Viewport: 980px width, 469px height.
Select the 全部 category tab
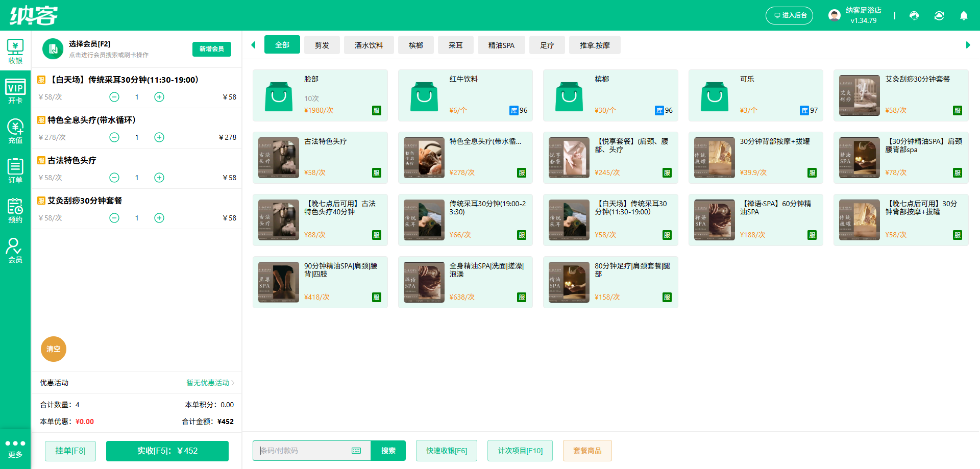(282, 45)
